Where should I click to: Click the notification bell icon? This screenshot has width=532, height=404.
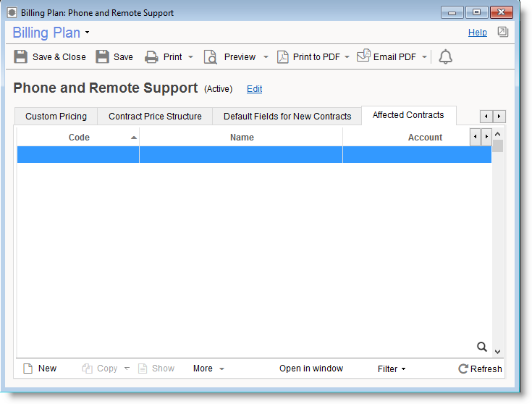(x=446, y=57)
